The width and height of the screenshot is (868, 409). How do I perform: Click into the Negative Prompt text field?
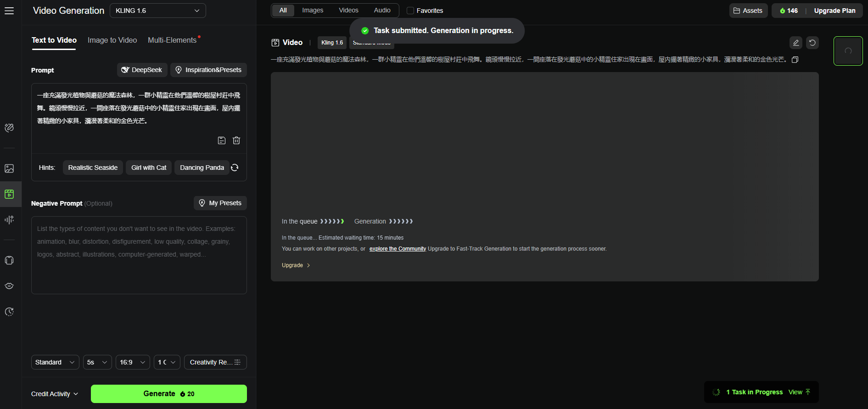click(x=139, y=255)
